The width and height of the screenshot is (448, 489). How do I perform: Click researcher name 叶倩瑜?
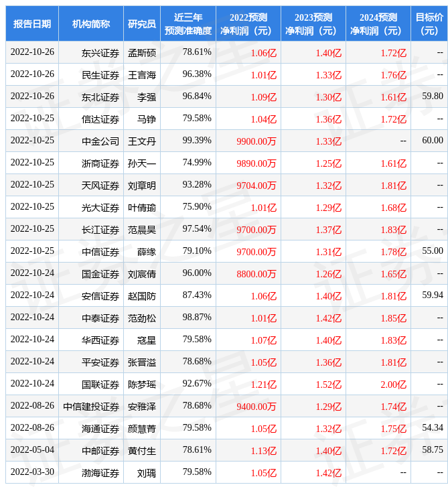(x=142, y=208)
